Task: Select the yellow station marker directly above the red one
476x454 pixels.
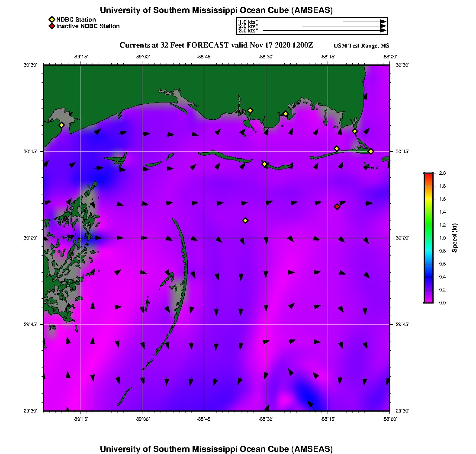Action: tap(337, 149)
